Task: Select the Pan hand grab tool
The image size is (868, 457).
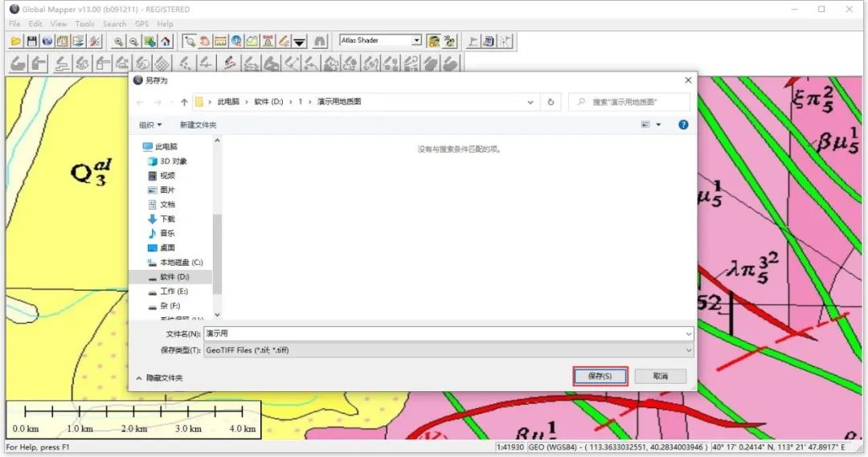Action: pos(205,41)
